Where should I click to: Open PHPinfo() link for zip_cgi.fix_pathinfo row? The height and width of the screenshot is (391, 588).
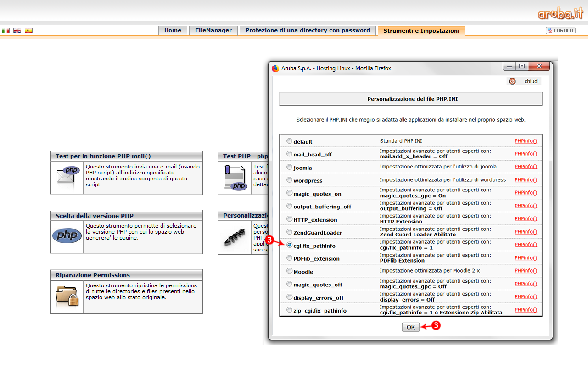(526, 310)
